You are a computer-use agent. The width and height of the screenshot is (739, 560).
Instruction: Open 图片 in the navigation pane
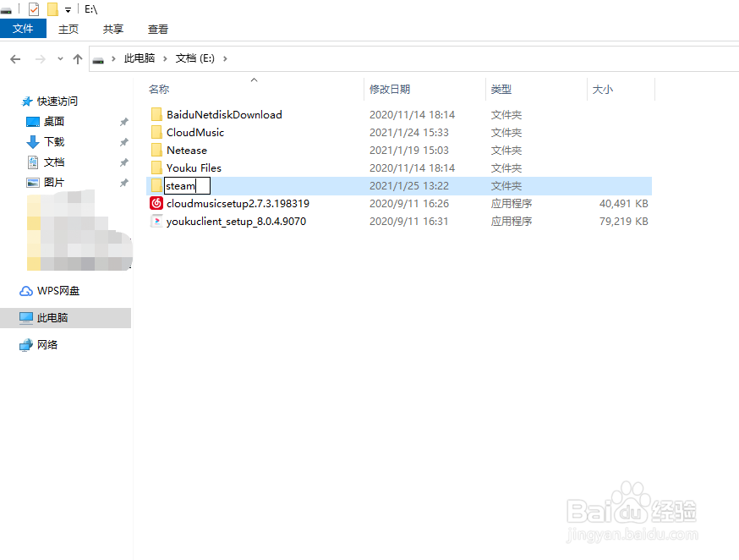[x=54, y=183]
